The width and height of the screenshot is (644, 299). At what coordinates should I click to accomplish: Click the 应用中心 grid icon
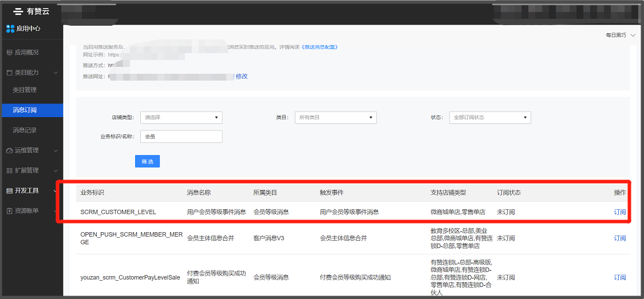[x=10, y=29]
